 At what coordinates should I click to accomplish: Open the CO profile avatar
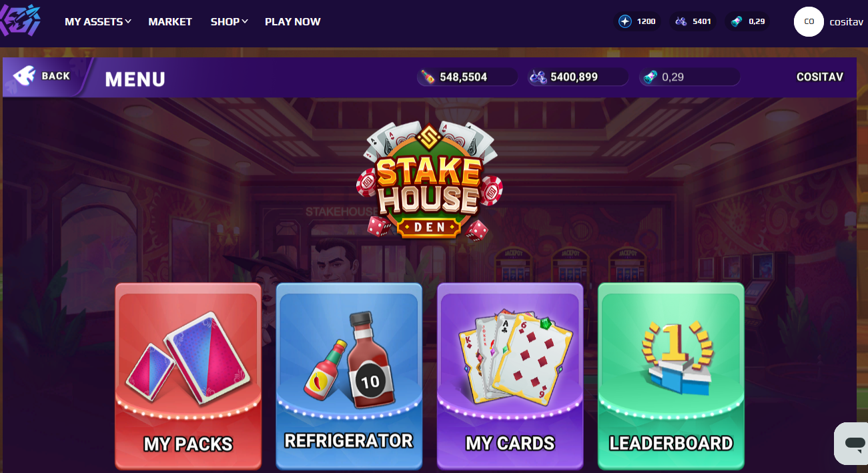point(809,21)
